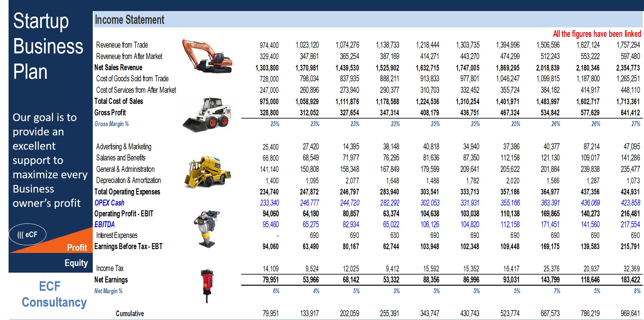Select the Income Statement header
Screen dimensions: 644x320
[x=130, y=20]
